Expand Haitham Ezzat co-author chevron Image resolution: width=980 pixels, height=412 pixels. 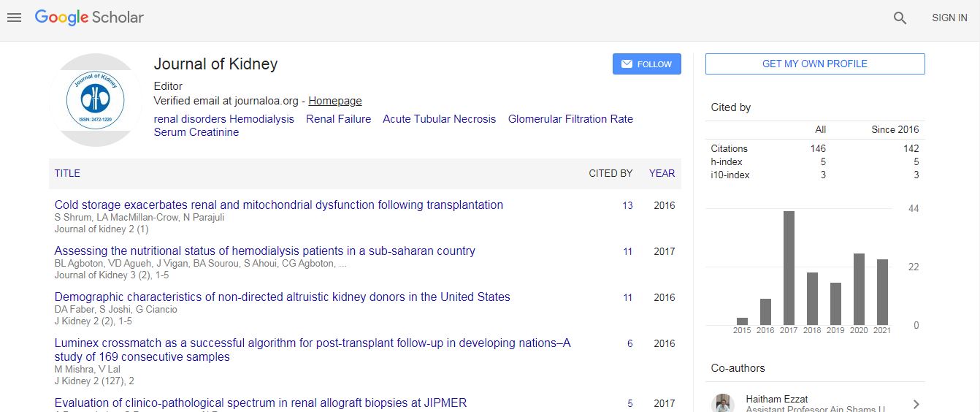[x=916, y=404]
